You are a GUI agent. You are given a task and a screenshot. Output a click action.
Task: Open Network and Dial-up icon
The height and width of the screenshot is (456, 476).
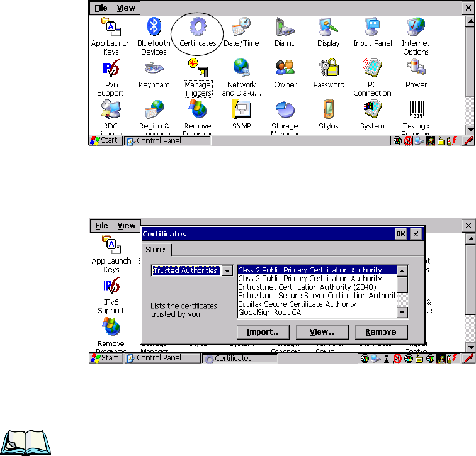pos(241,77)
